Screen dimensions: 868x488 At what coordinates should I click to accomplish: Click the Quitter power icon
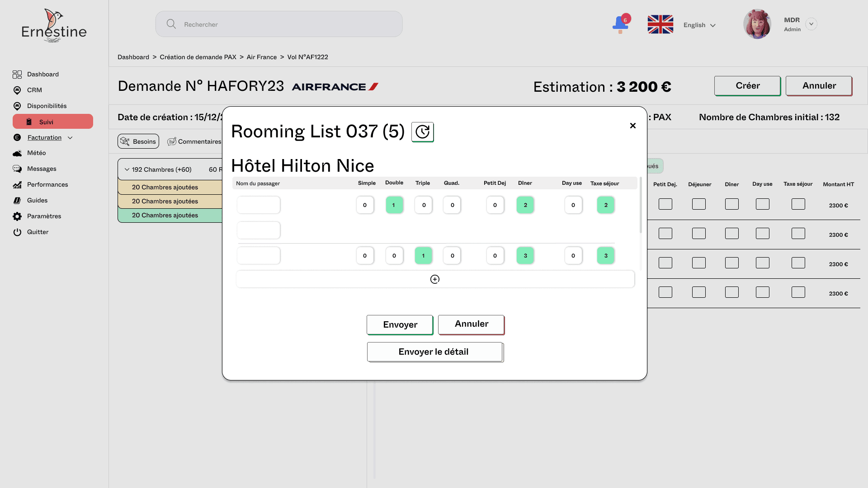click(17, 232)
